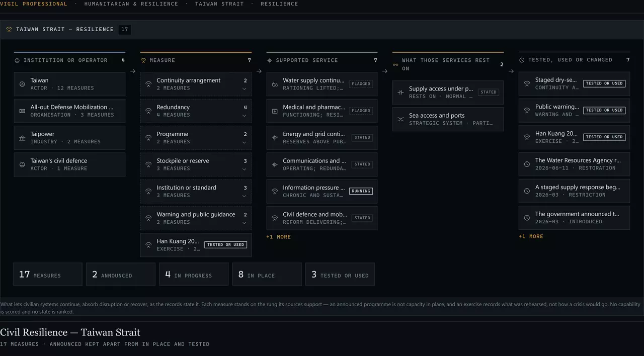
Task: Click the clock icon in Tested, Used or Changed header
Action: click(522, 60)
